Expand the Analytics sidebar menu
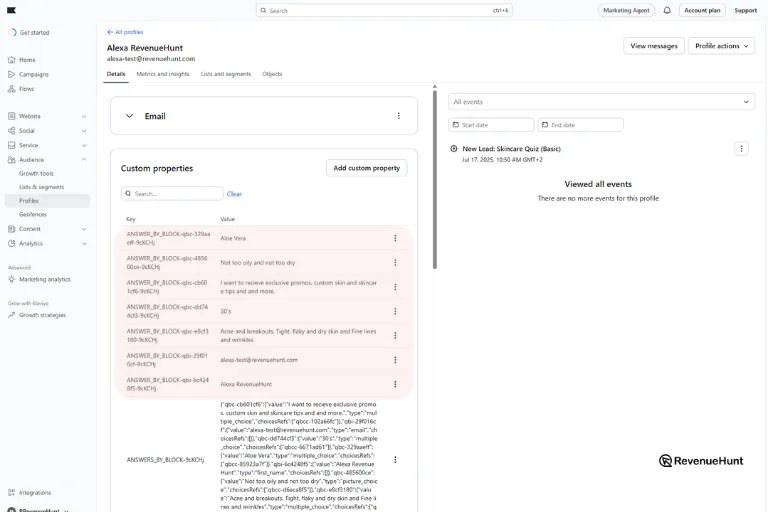Image resolution: width=768 pixels, height=512 pixels. click(x=84, y=244)
